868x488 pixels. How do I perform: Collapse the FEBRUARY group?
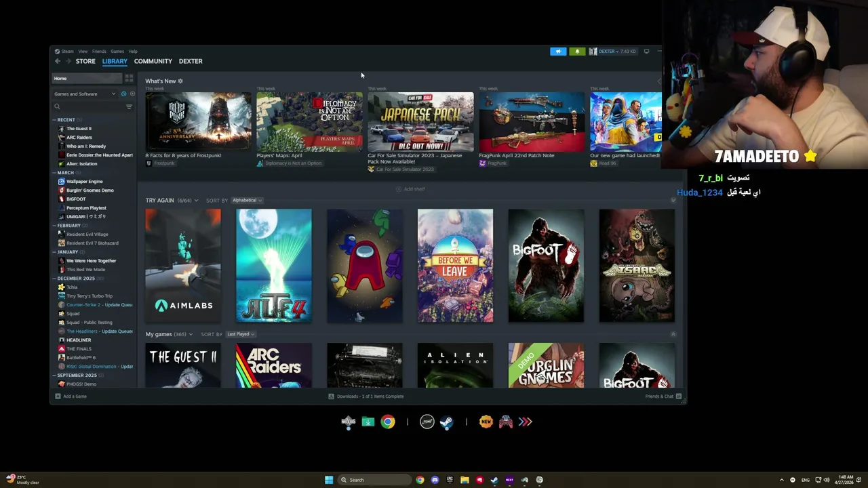pos(54,226)
